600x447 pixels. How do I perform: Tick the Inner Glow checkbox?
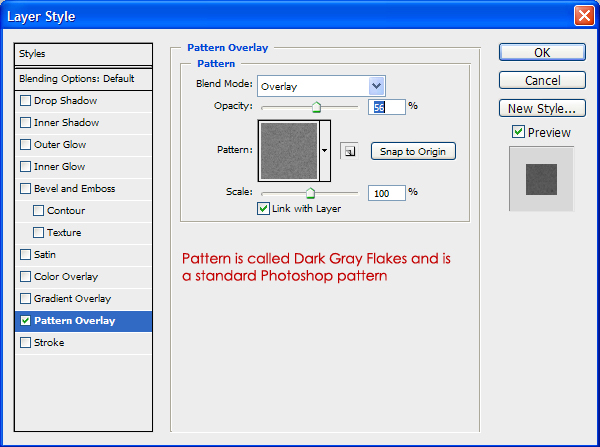(25, 166)
